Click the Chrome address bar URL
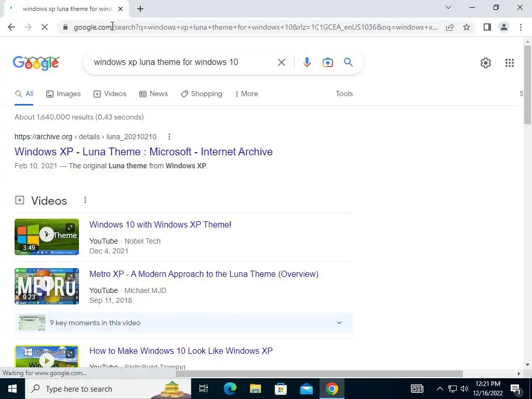532x399 pixels. pyautogui.click(x=256, y=27)
